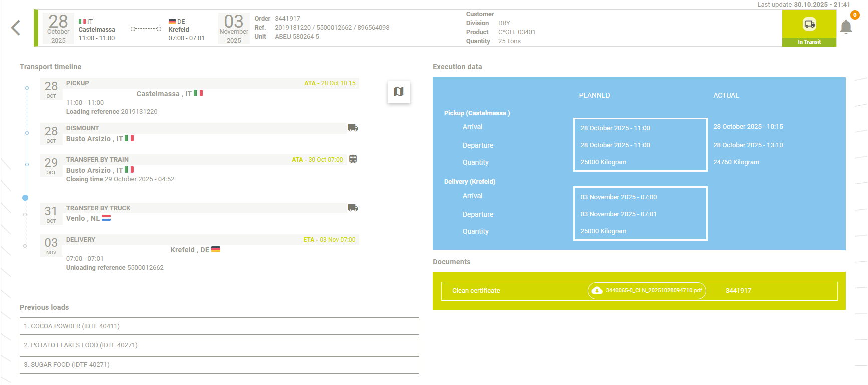Click the truck icon on Transfer by Truck

[353, 208]
